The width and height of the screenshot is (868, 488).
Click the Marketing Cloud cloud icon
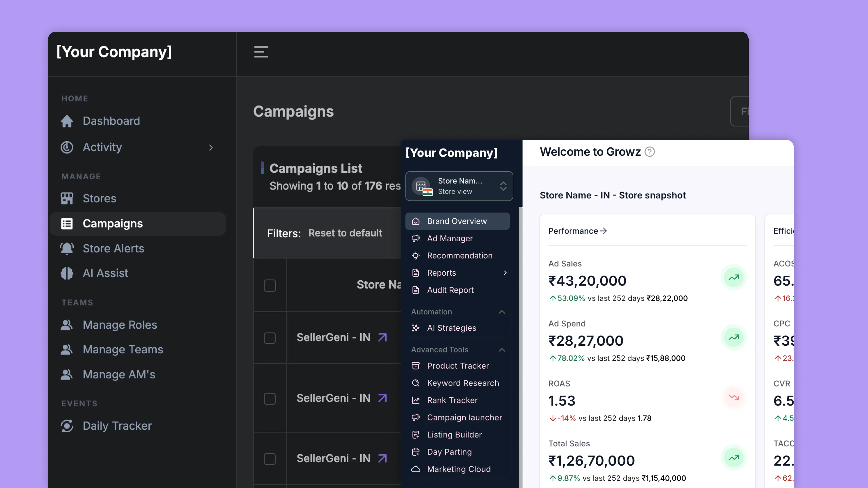click(x=416, y=469)
